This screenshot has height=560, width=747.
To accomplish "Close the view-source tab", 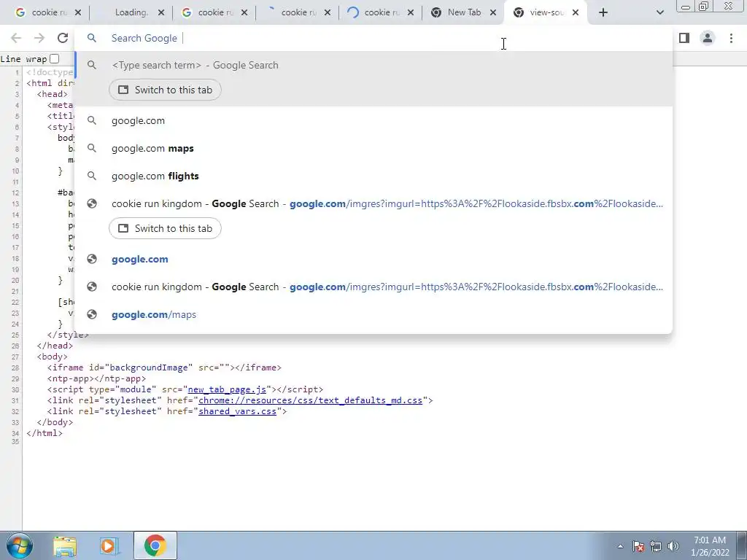I will coord(576,12).
